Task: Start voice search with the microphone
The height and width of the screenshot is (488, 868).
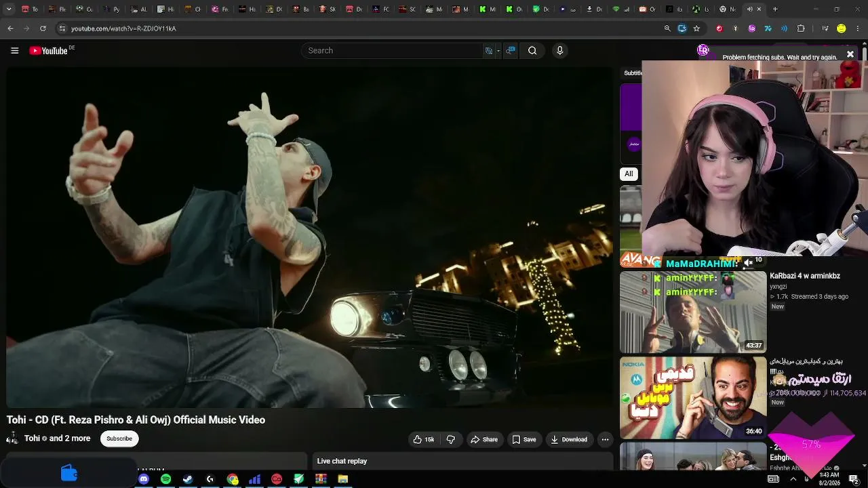Action: coord(559,50)
